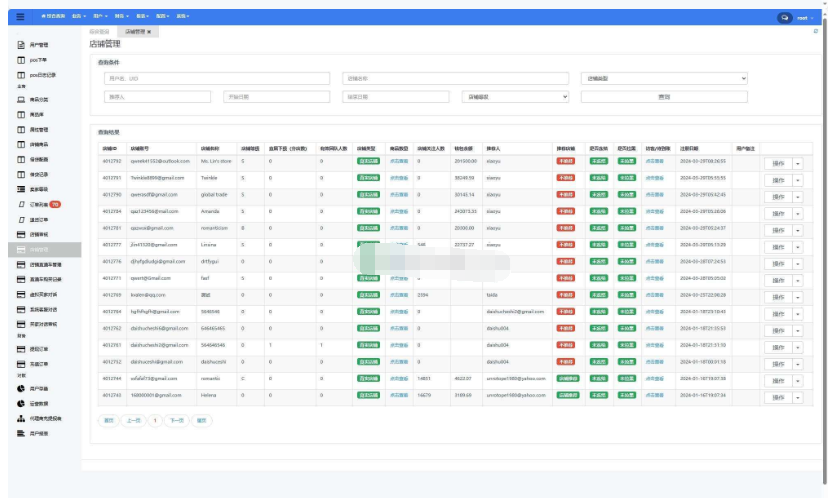Open the 用户 top navigation menu
The image size is (830, 498).
tap(98, 17)
